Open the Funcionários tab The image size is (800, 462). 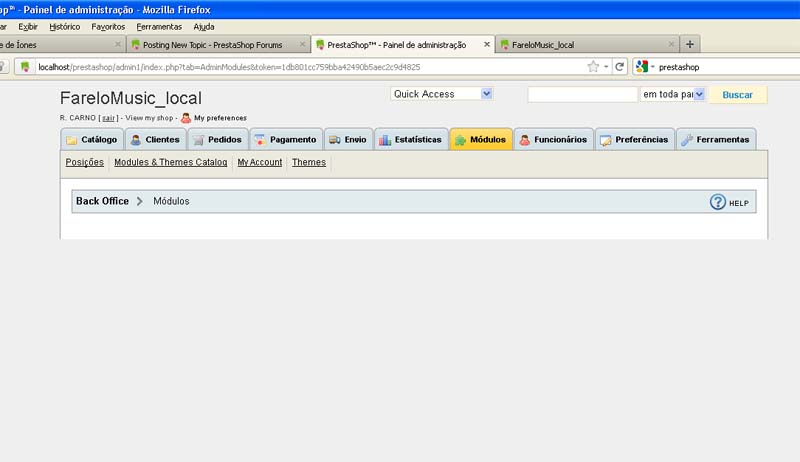pos(554,139)
